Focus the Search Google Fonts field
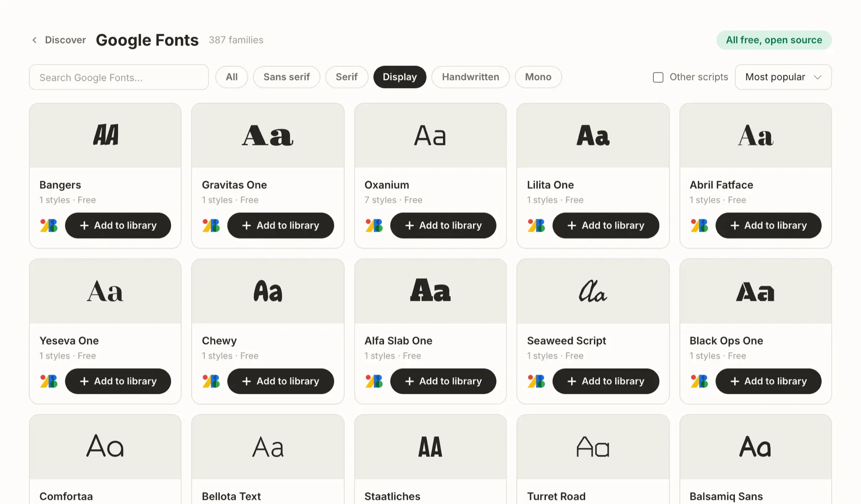The height and width of the screenshot is (504, 861). [x=119, y=77]
